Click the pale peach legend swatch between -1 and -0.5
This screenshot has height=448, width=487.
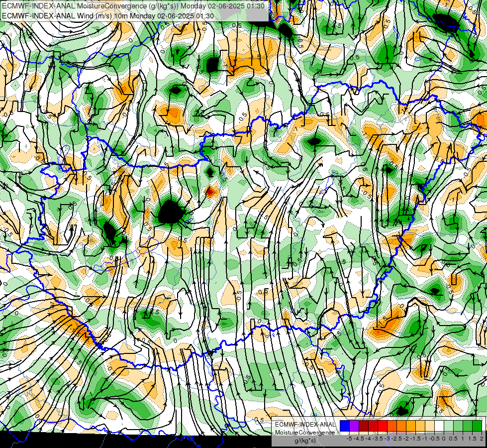(430, 426)
